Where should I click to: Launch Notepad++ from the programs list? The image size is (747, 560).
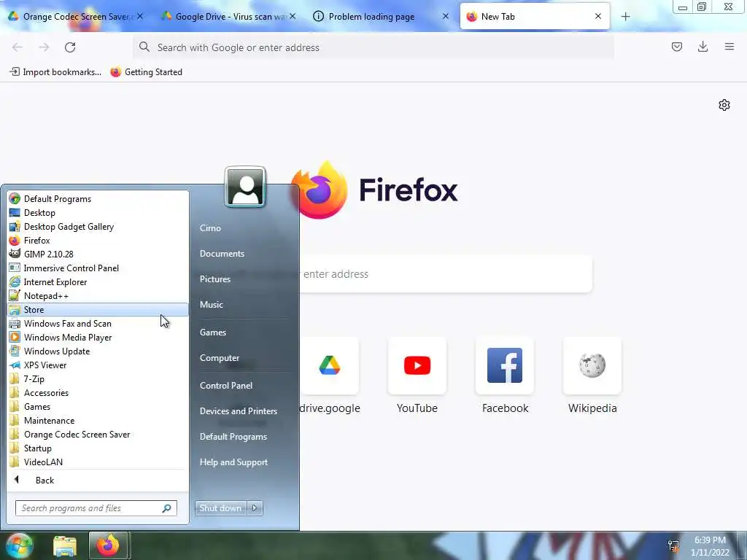pyautogui.click(x=98, y=296)
